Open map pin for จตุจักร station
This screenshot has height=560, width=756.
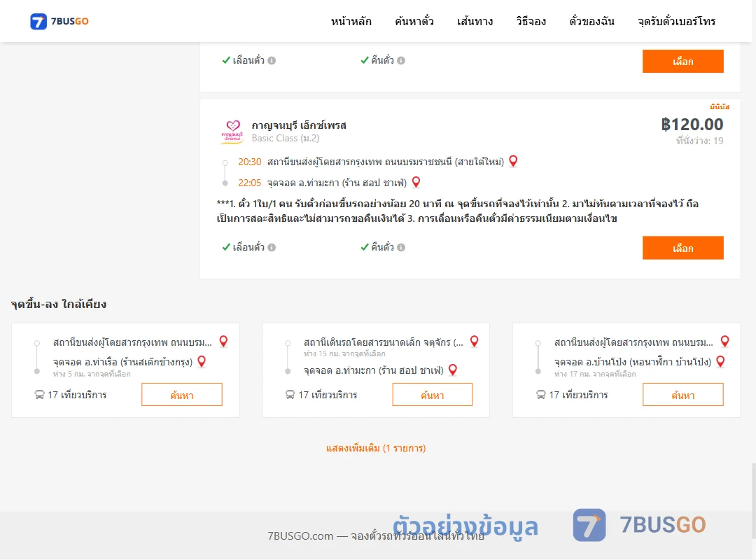click(475, 342)
